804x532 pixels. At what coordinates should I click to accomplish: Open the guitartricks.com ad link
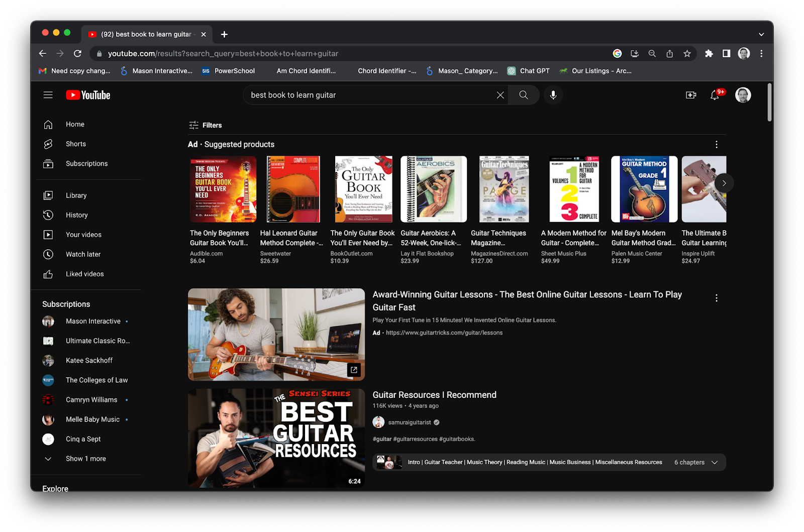pyautogui.click(x=444, y=333)
